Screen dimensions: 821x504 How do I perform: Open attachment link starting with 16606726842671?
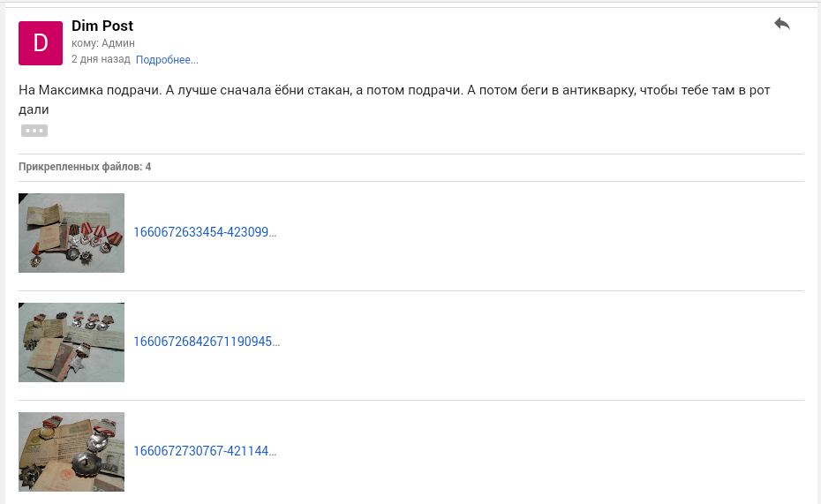pyautogui.click(x=207, y=342)
